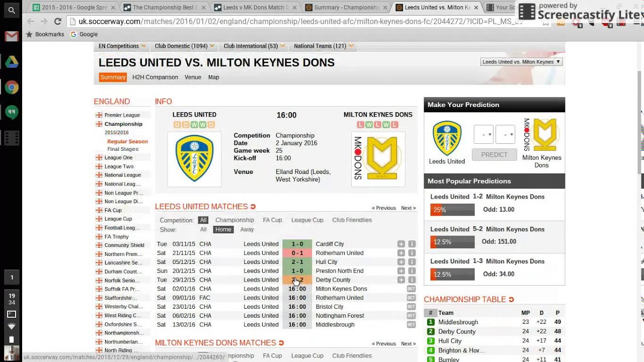Show only Away matches for Leeds
Viewport: 644px width, 362px height.
(x=247, y=230)
